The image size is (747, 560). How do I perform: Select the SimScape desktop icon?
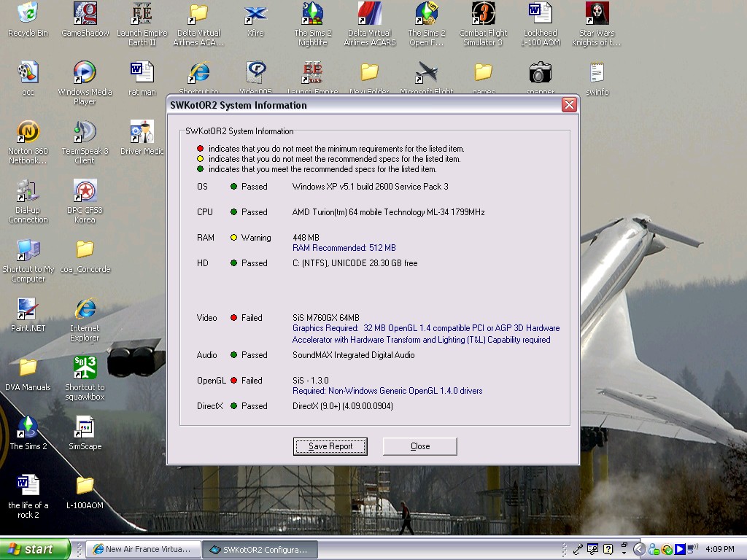(x=85, y=432)
